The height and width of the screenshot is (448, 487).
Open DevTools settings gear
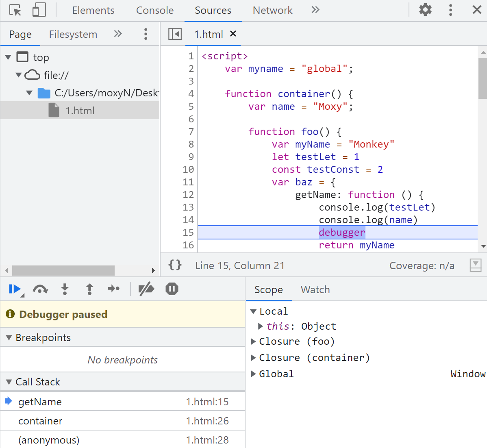click(425, 10)
